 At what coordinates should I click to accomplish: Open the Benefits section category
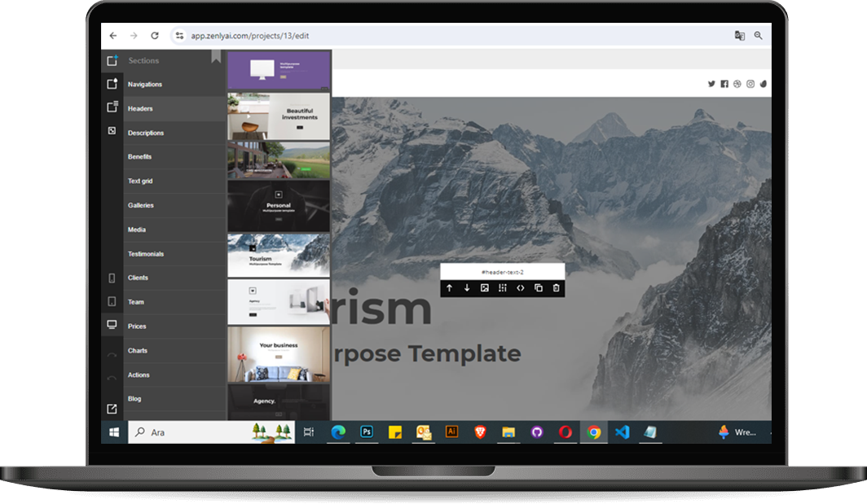pos(174,156)
